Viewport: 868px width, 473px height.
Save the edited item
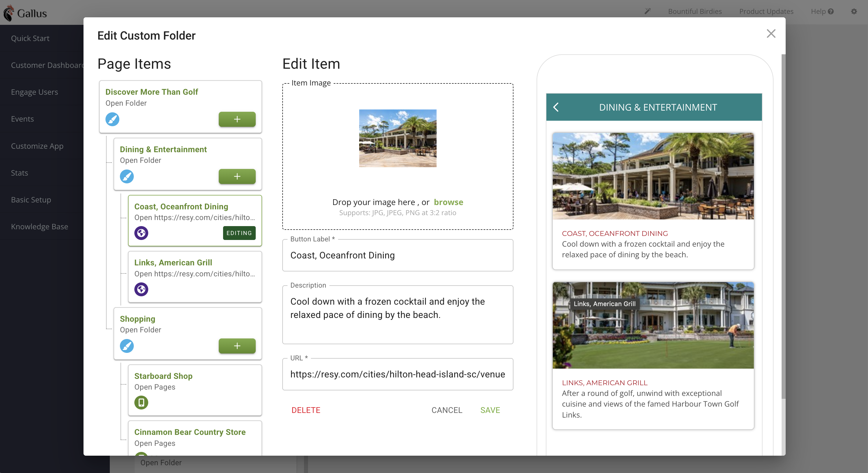(490, 410)
